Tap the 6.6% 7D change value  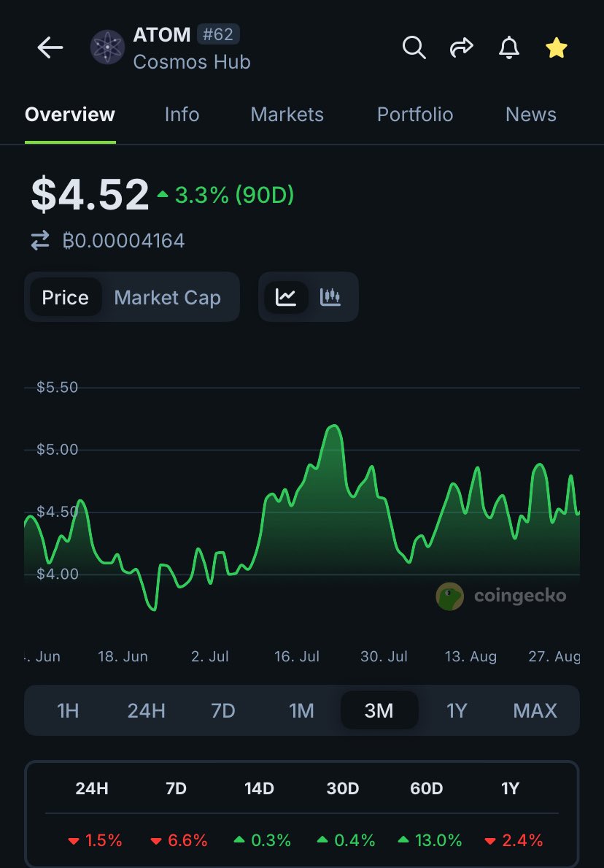pyautogui.click(x=179, y=840)
